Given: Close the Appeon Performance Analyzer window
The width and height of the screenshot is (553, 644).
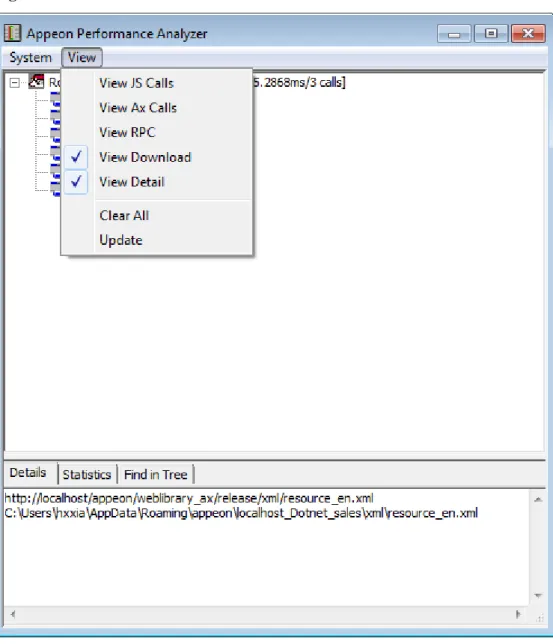Looking at the screenshot, I should 528,34.
